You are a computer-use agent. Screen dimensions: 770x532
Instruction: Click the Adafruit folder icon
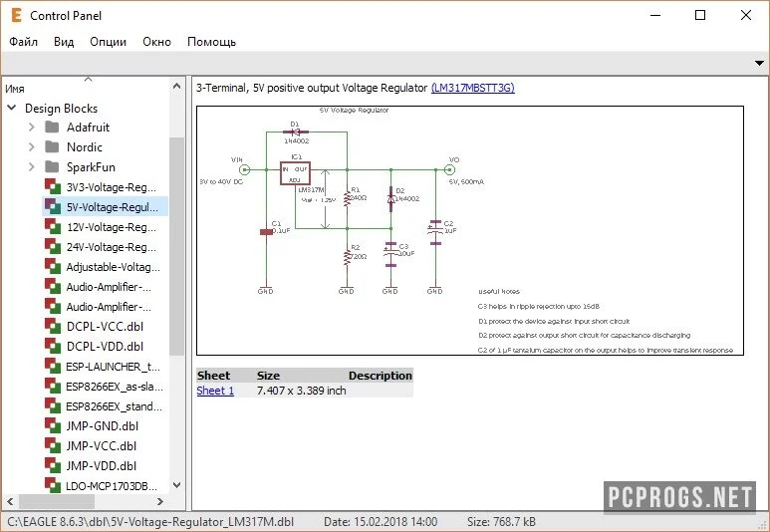(52, 128)
